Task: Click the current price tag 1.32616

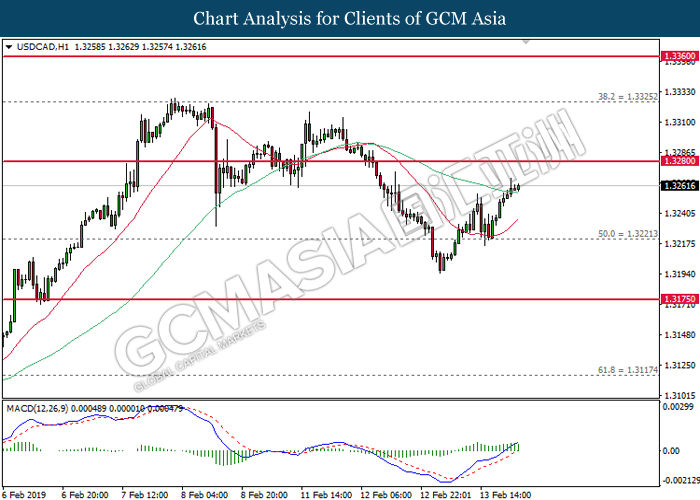Action: pos(679,186)
